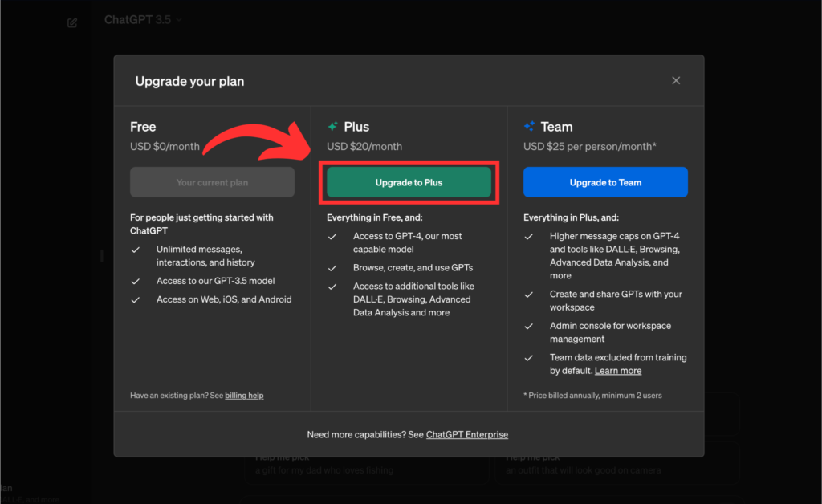The width and height of the screenshot is (822, 504).
Task: Click the checkmark beside Unlimited messages
Action: click(136, 250)
